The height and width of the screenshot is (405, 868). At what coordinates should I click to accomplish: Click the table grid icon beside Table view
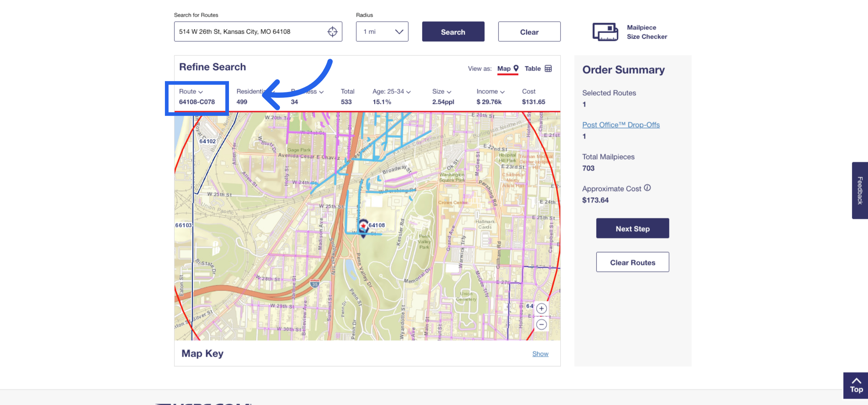[548, 68]
